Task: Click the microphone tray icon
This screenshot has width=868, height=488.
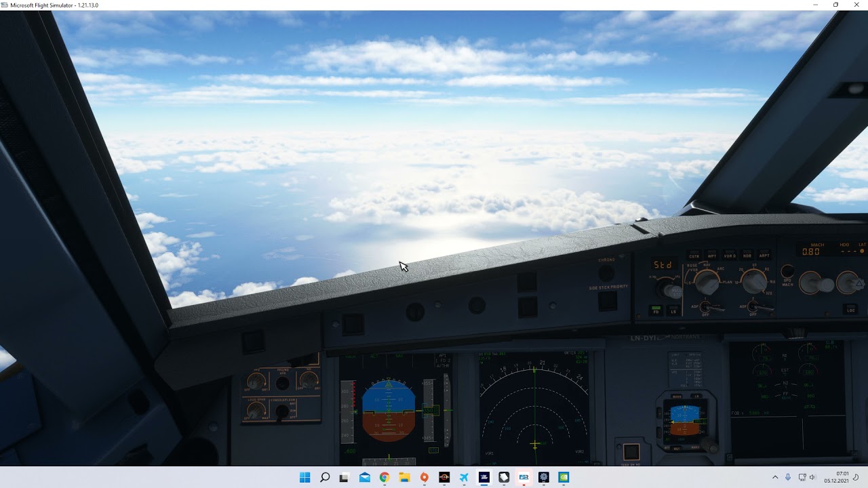Action: (788, 477)
